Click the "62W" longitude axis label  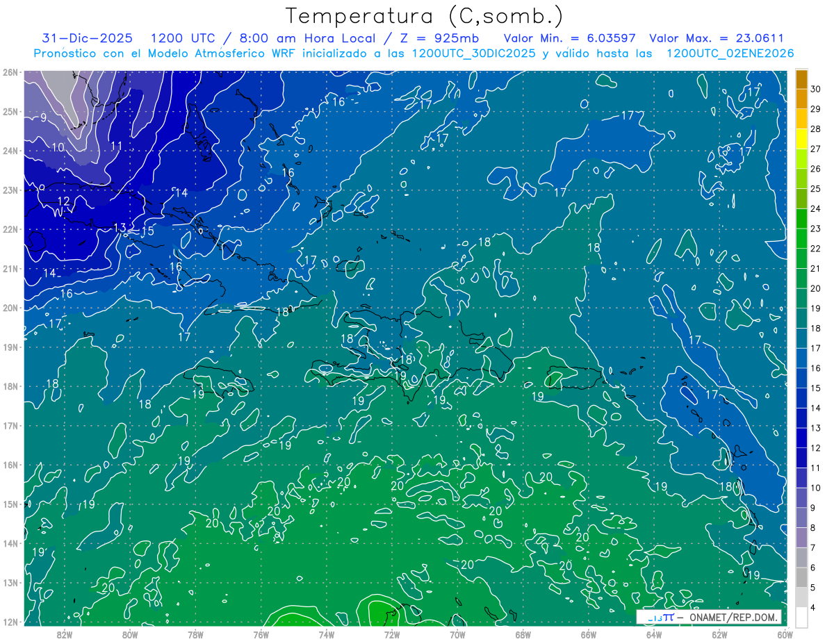[x=719, y=634]
